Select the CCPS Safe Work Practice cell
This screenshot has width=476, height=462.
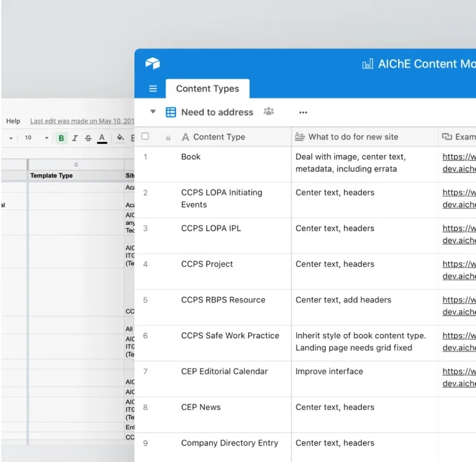235,343
